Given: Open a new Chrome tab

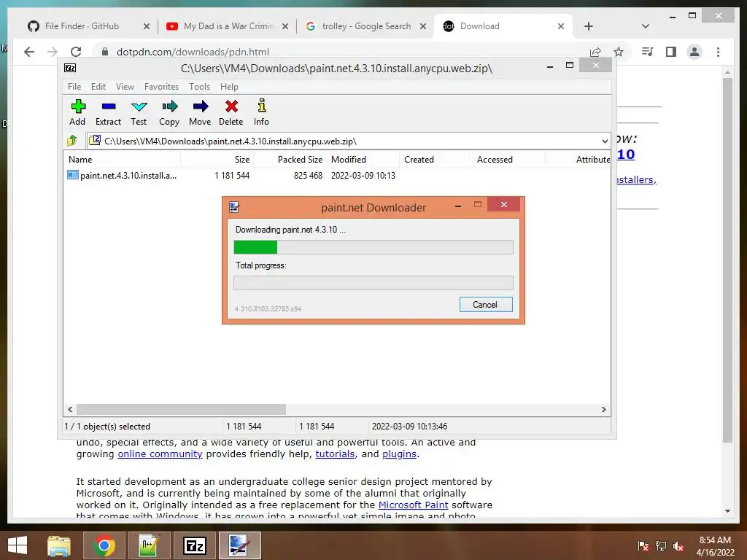Looking at the screenshot, I should [x=589, y=26].
